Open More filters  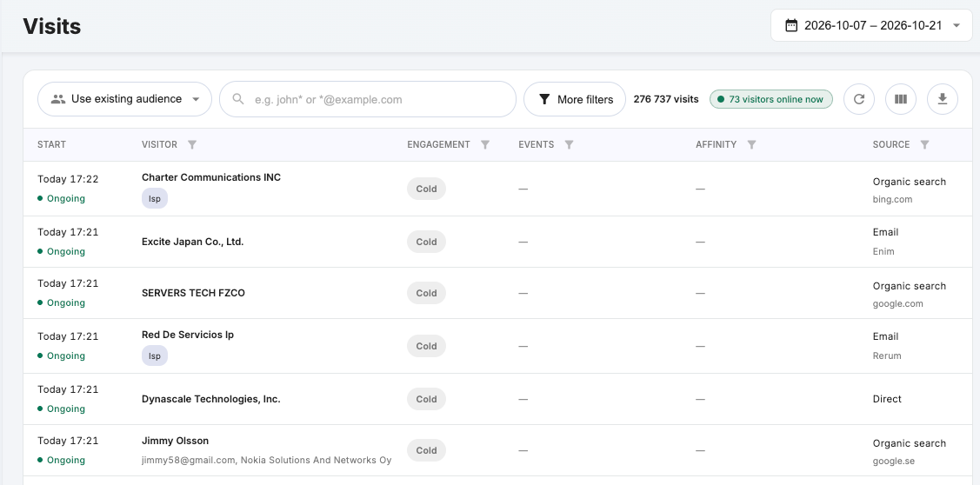tap(575, 99)
